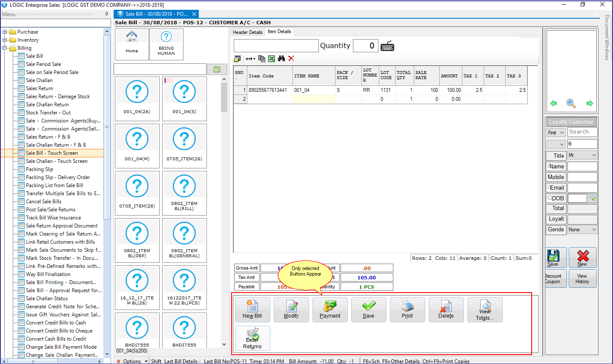Click New loyalty customer red X button
Image resolution: width=613 pixels, height=364 pixels.
[582, 258]
